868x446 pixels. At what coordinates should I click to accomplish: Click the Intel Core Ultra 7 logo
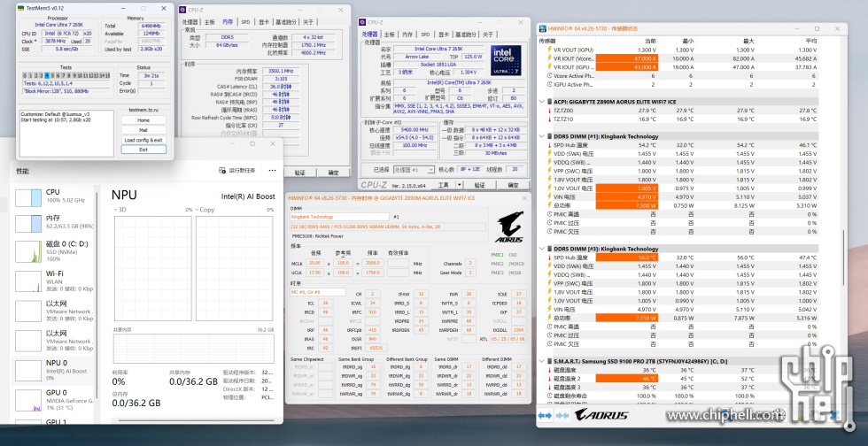(x=506, y=60)
